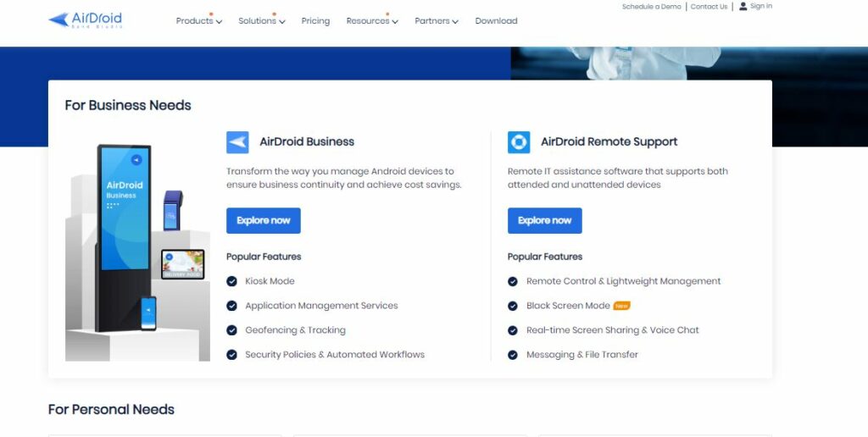Click the AirDroid Remote Support lifebuoy icon

[x=519, y=142]
